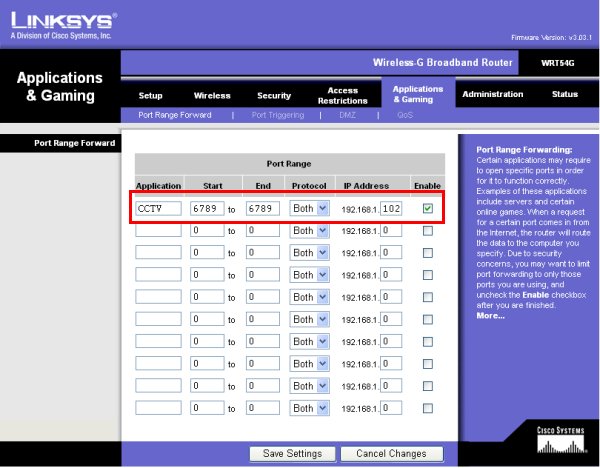
Task: Enable the tenth (last) row checkbox
Action: (x=427, y=408)
